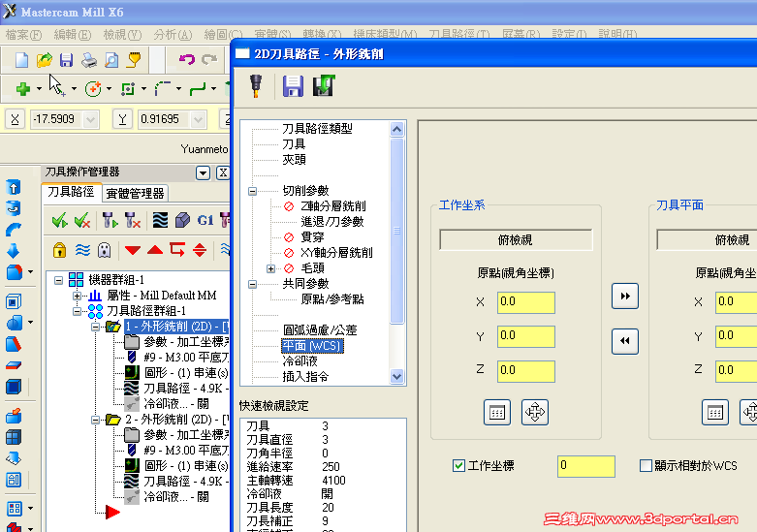The height and width of the screenshot is (532, 757).
Task: Click the dialog's save parameters disk icon
Action: click(x=293, y=86)
